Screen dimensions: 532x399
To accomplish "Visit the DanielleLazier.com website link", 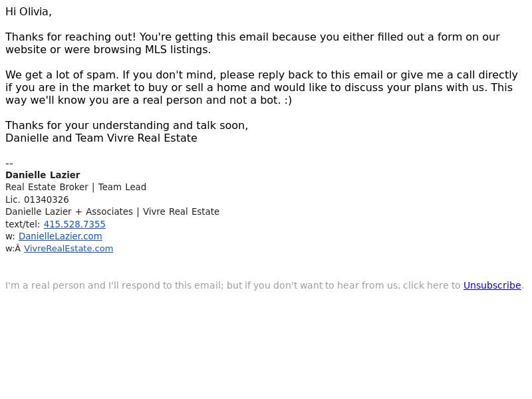I will click(60, 236).
